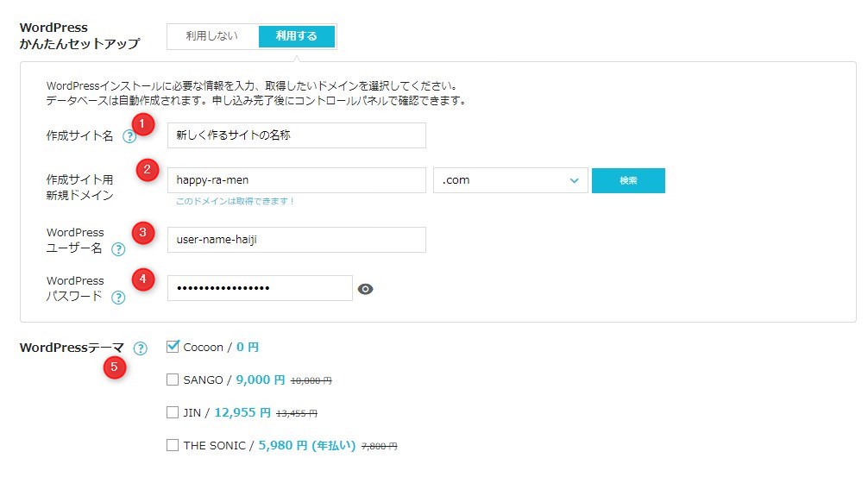Click the JIN / 12,955 円 label
The height and width of the screenshot is (502, 868).
tap(227, 412)
